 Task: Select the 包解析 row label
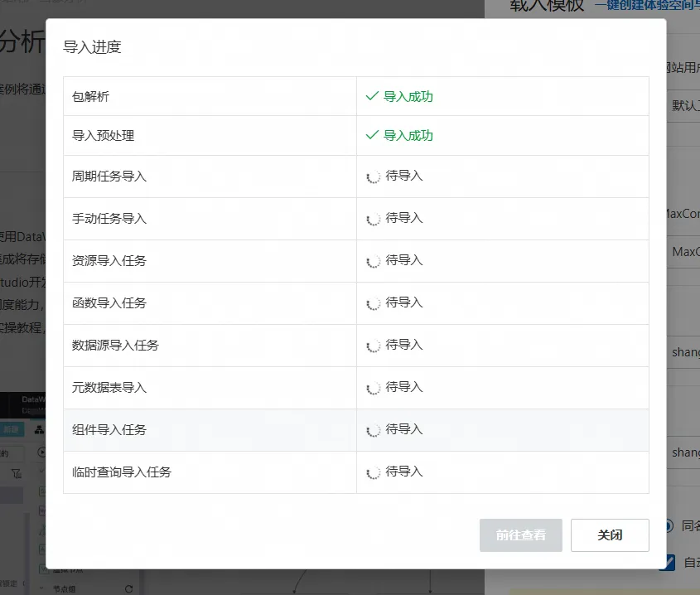pos(90,96)
